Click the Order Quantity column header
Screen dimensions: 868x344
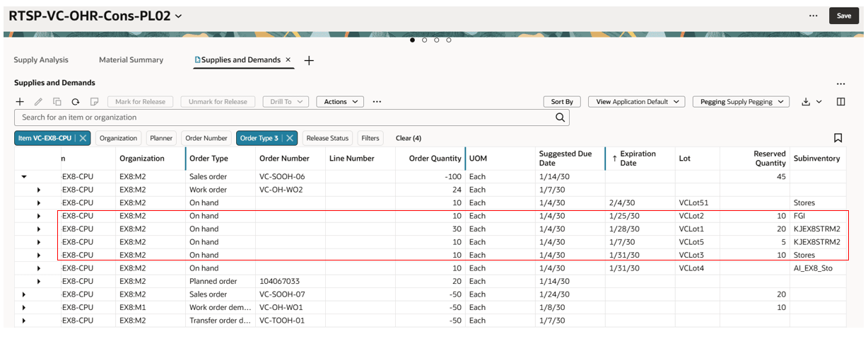tap(430, 159)
